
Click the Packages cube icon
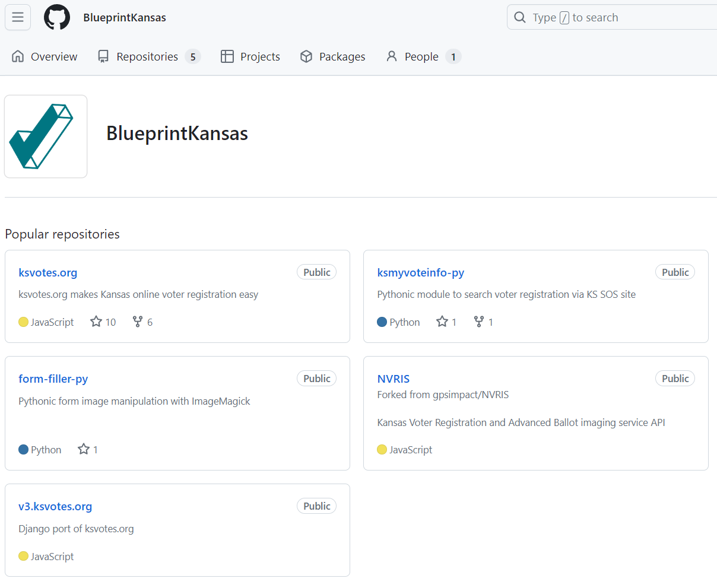click(306, 56)
